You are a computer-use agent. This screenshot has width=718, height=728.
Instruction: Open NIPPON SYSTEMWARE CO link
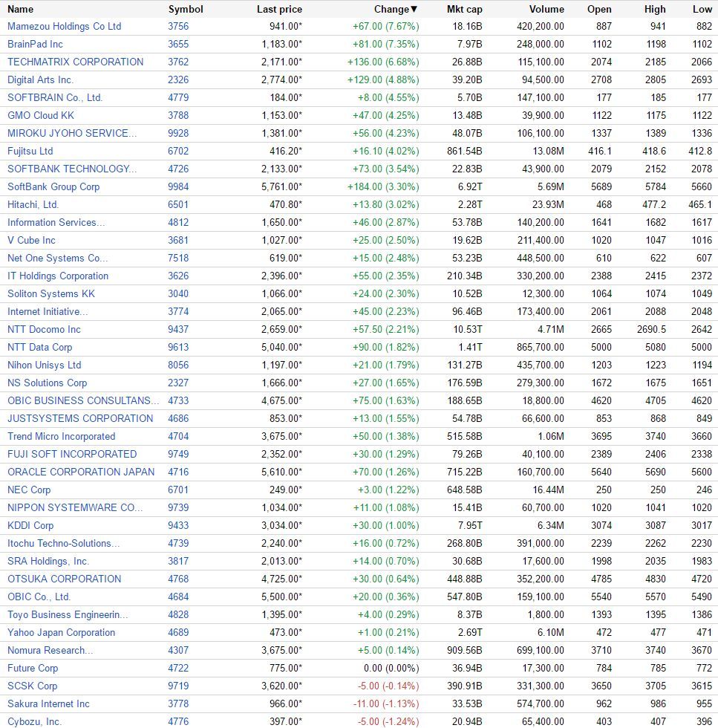(x=75, y=507)
